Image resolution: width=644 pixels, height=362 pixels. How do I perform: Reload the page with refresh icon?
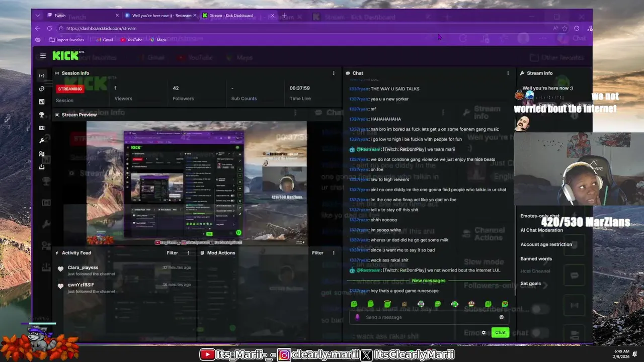click(49, 28)
